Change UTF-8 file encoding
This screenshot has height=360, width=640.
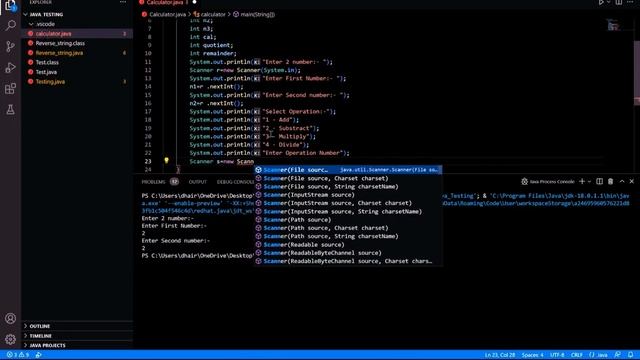tap(557, 355)
